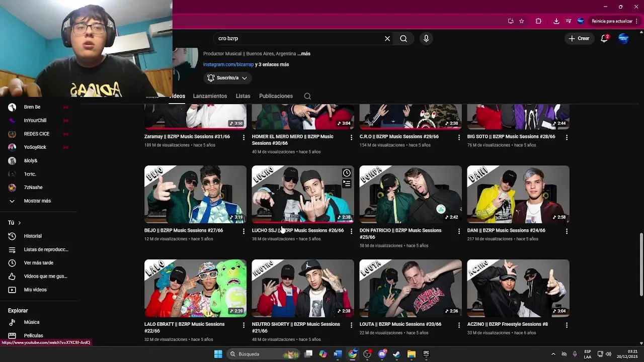Open more options for DANI Sessions #24
Viewport: 644px width, 362px height.
[567, 231]
